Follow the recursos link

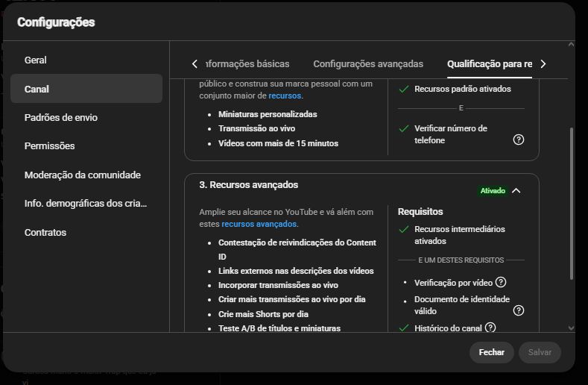pos(285,96)
